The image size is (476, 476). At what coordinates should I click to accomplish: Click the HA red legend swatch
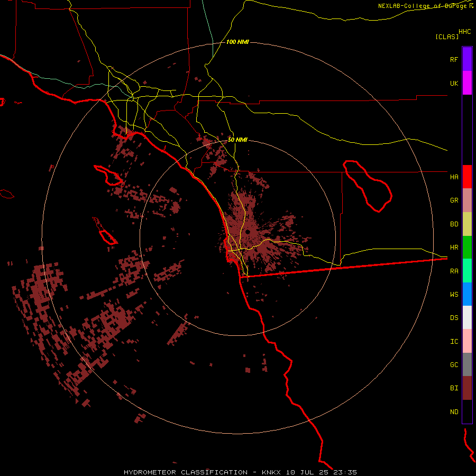[467, 177]
